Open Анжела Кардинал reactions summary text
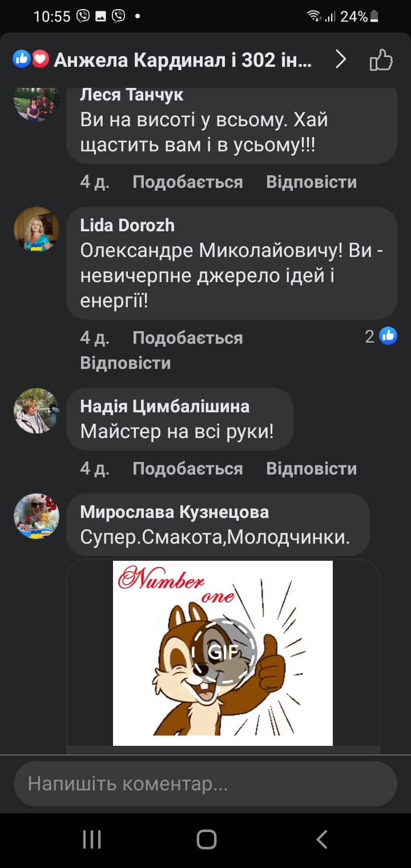The width and height of the screenshot is (411, 868). 183,60
